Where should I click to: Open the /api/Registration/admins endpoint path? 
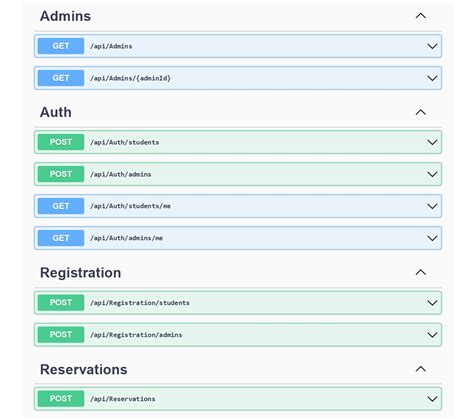point(136,335)
